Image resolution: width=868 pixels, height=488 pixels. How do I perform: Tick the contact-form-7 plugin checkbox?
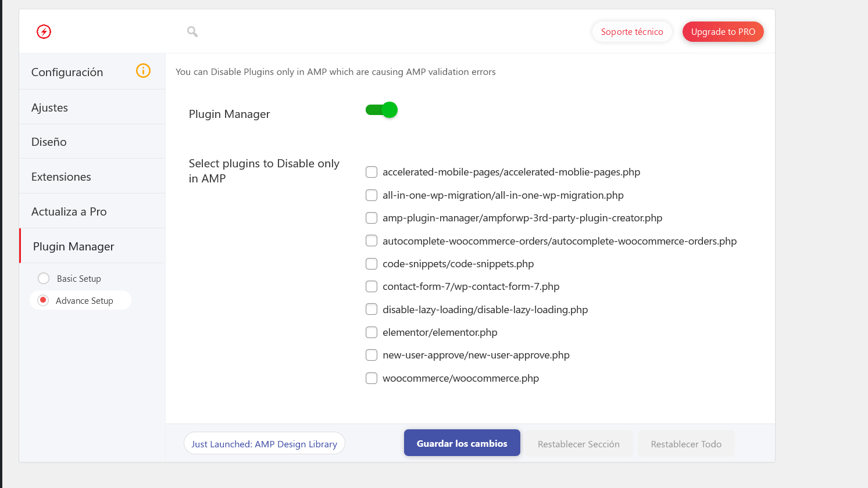click(x=372, y=286)
